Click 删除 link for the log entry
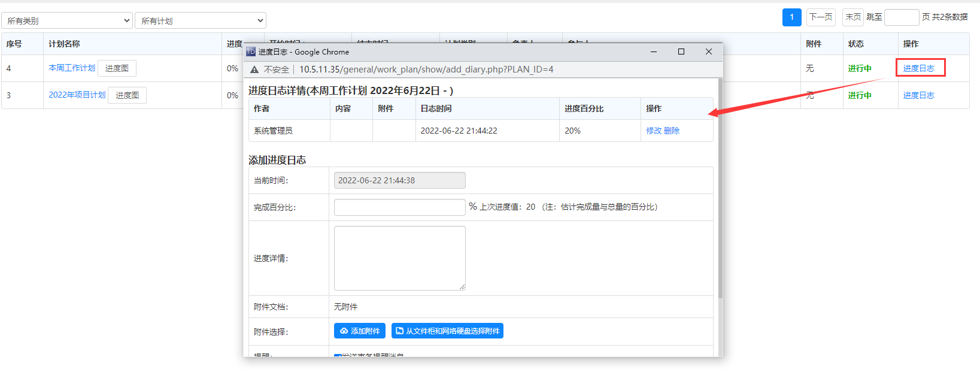 [672, 131]
